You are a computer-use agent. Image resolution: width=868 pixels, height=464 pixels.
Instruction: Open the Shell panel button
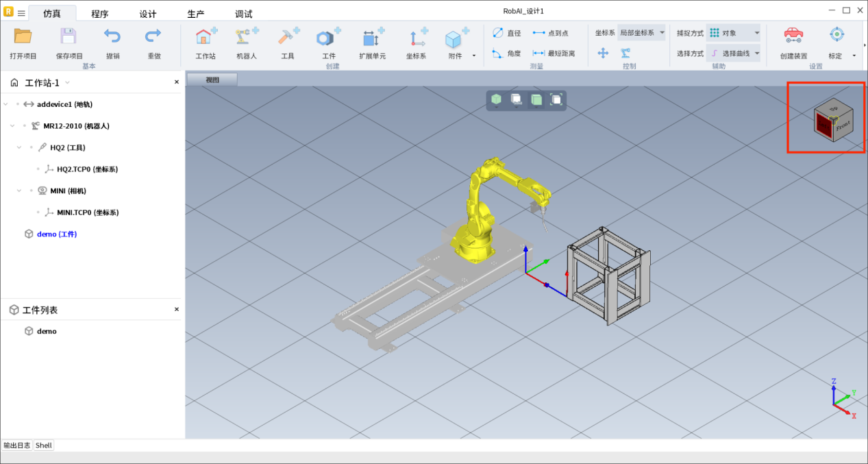tap(44, 445)
